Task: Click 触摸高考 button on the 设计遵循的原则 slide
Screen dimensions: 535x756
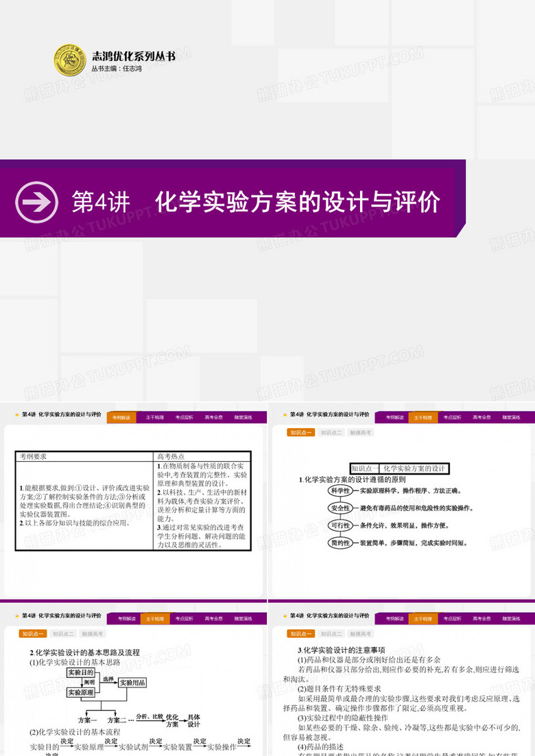Action: 361,432
